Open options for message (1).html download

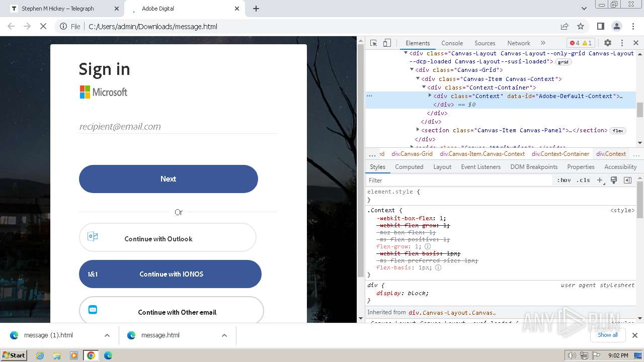coord(107,335)
